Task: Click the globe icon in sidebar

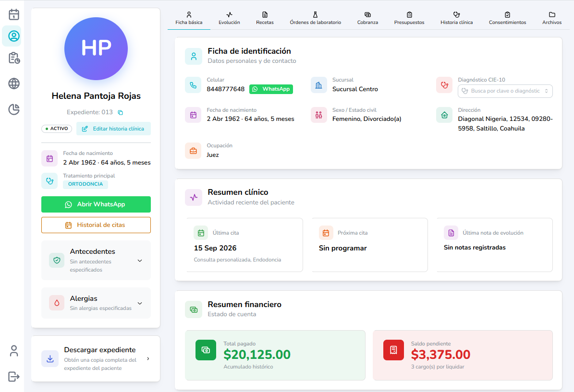Action: coord(14,84)
